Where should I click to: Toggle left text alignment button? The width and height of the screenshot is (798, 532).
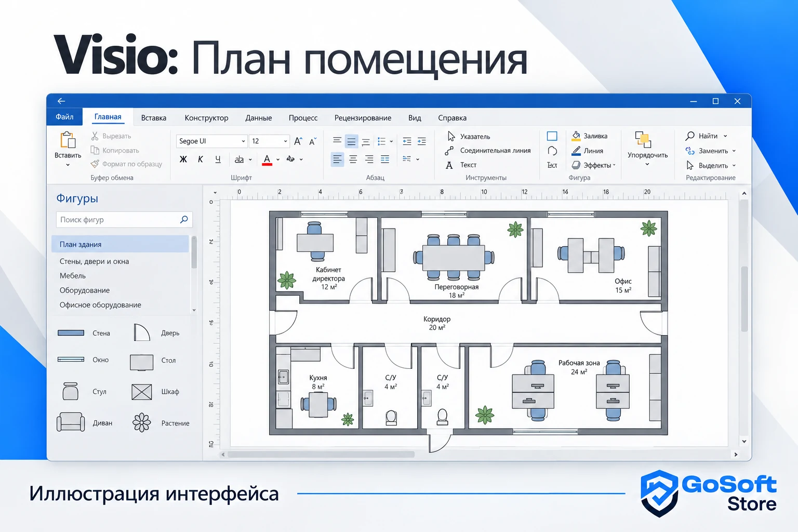(337, 159)
